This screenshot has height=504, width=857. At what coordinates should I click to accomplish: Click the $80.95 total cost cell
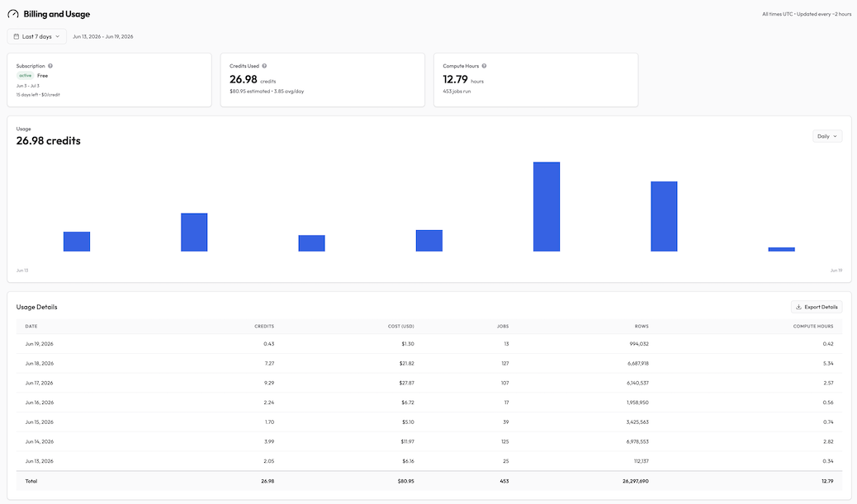click(x=406, y=482)
